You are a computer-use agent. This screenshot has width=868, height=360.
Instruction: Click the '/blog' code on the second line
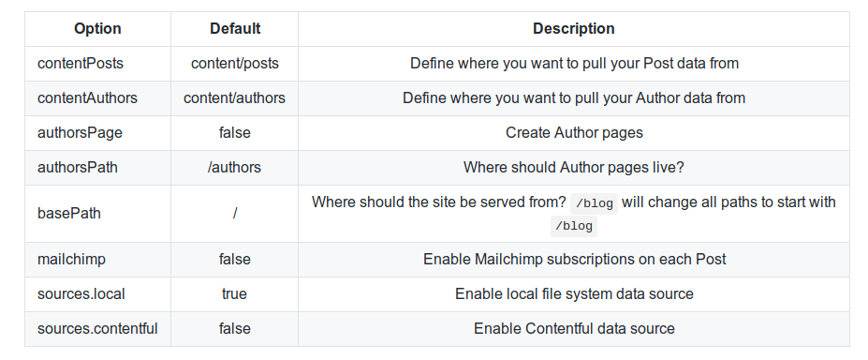574,226
